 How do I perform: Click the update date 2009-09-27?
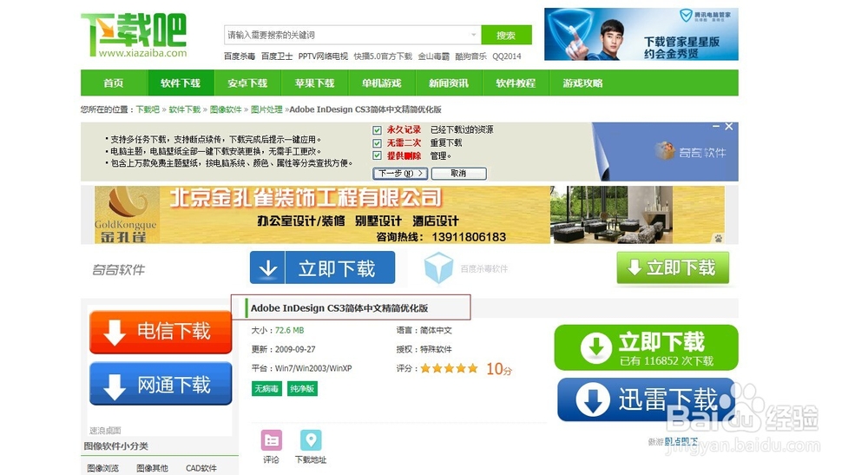click(295, 349)
